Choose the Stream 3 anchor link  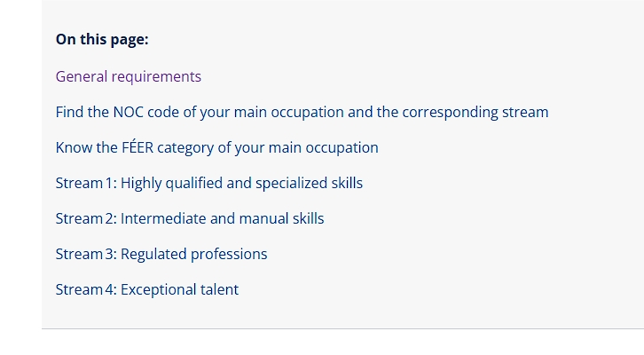[161, 254]
